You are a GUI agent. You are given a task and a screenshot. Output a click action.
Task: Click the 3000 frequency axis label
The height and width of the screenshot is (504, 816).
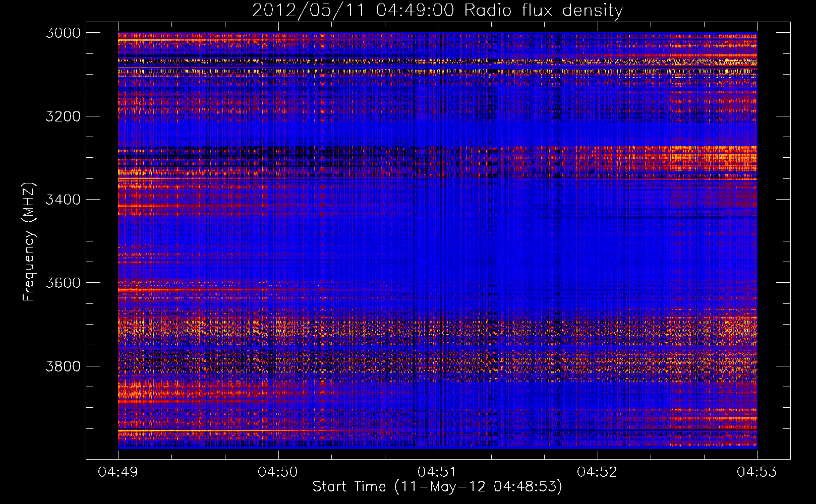63,33
